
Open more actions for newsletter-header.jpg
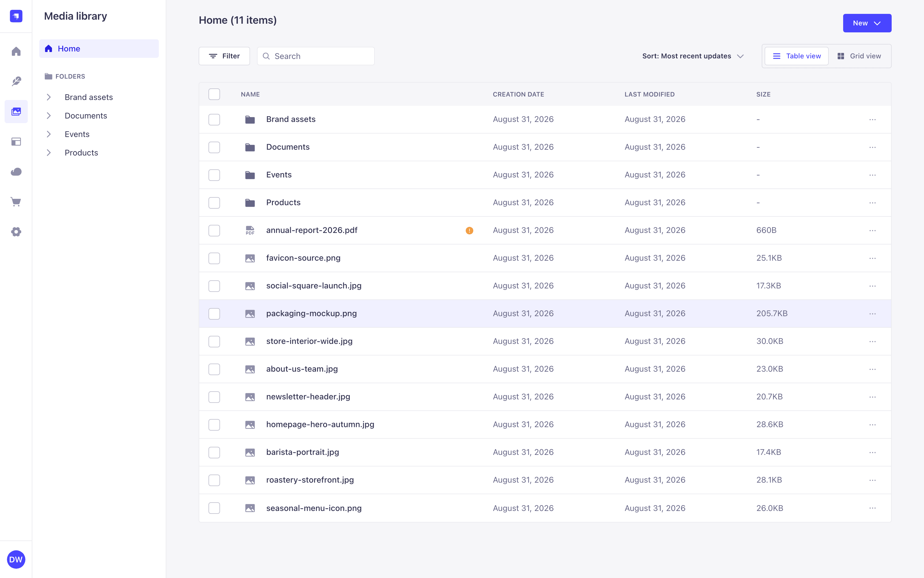click(872, 397)
